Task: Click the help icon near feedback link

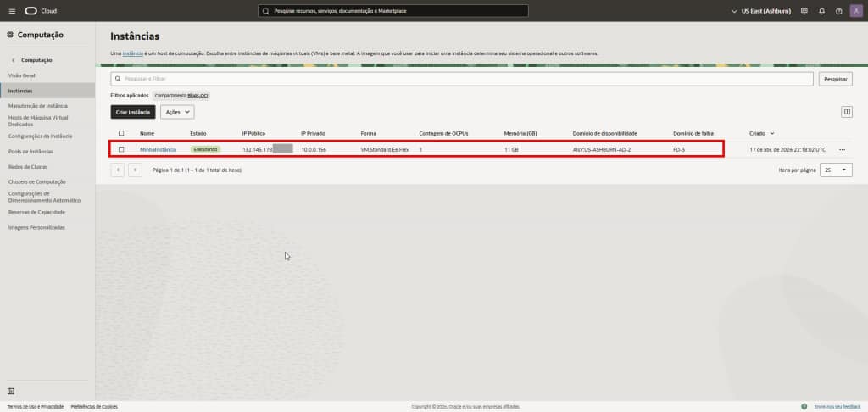Action: point(804,406)
